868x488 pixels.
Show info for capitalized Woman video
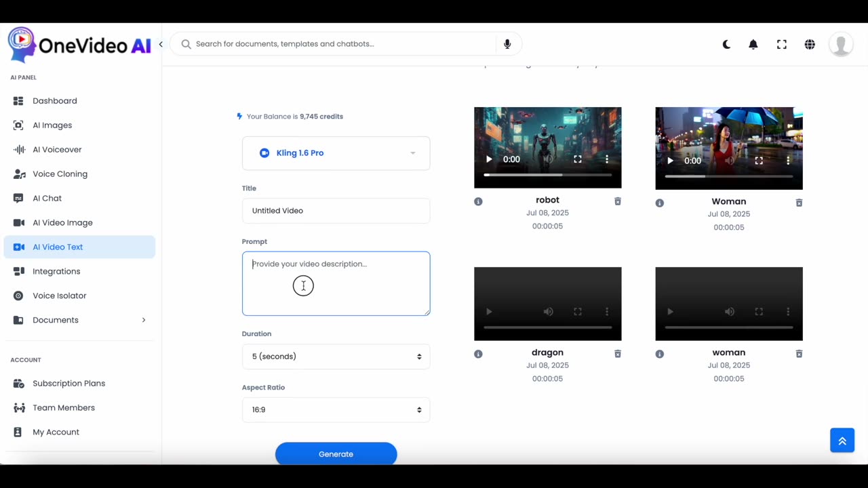pyautogui.click(x=660, y=203)
